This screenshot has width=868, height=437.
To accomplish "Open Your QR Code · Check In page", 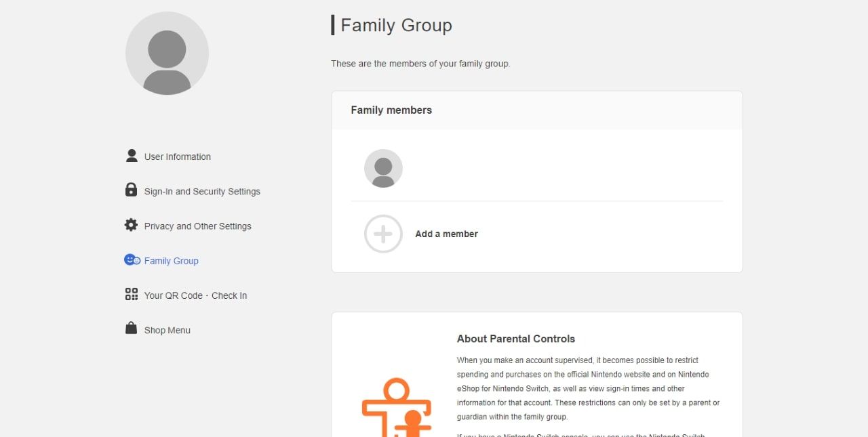I will click(x=195, y=295).
